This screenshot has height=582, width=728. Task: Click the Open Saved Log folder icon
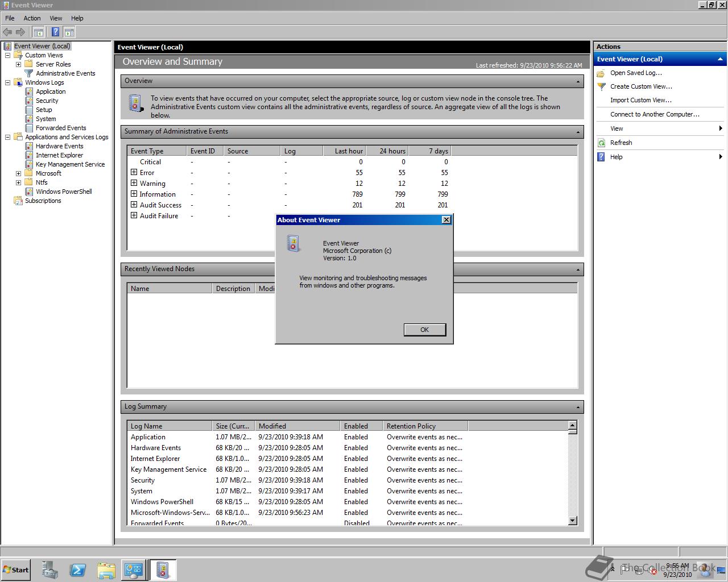tap(601, 73)
